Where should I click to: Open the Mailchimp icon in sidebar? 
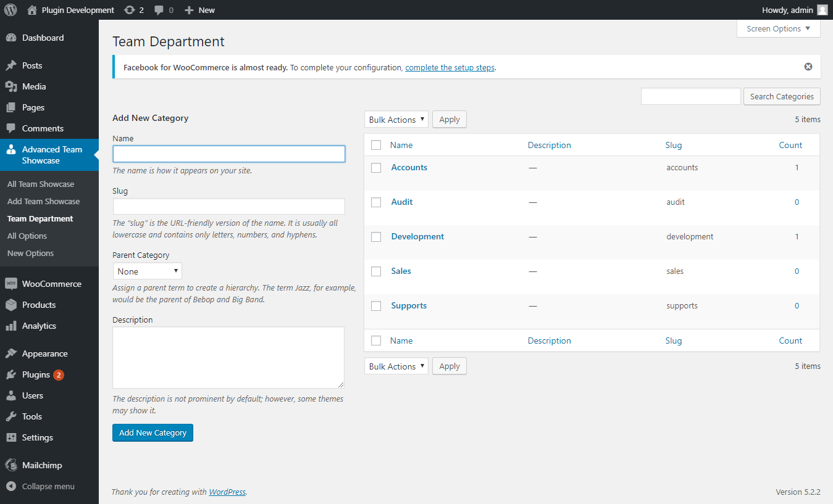tap(11, 465)
